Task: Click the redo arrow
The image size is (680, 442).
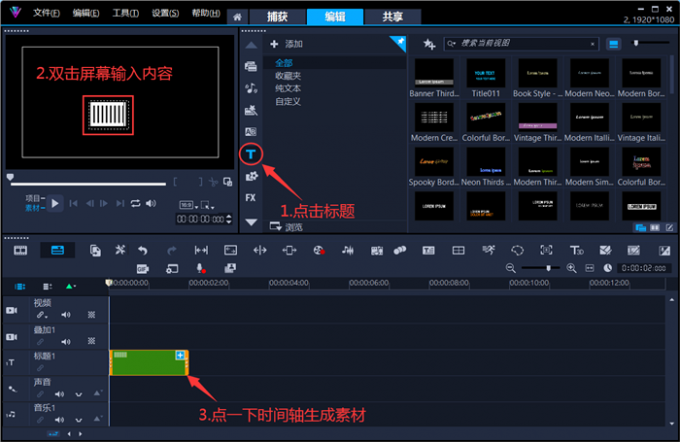Action: [x=172, y=250]
